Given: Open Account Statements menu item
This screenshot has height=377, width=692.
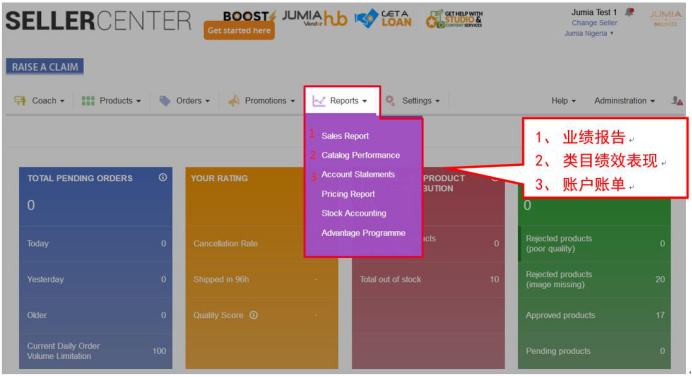Looking at the screenshot, I should click(x=358, y=174).
